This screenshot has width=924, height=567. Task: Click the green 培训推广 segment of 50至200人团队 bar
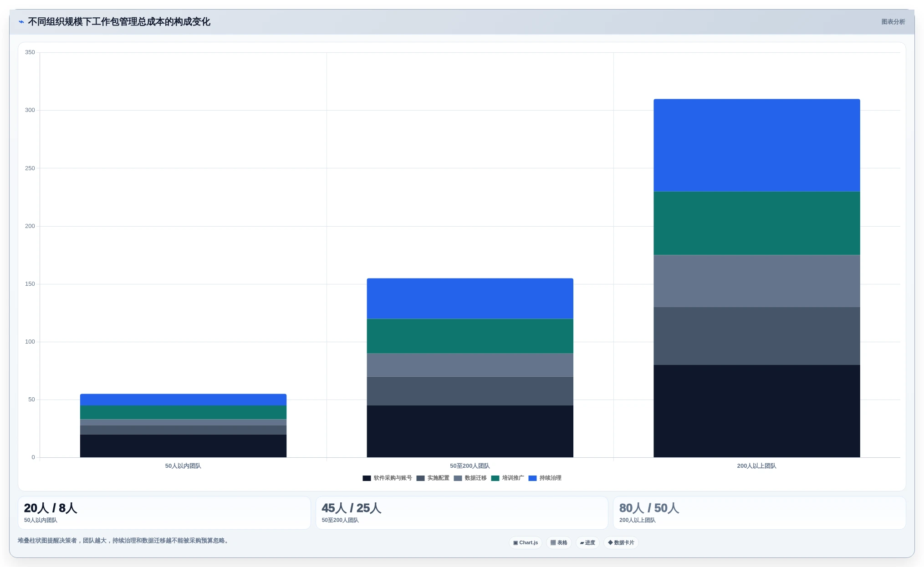click(x=470, y=336)
